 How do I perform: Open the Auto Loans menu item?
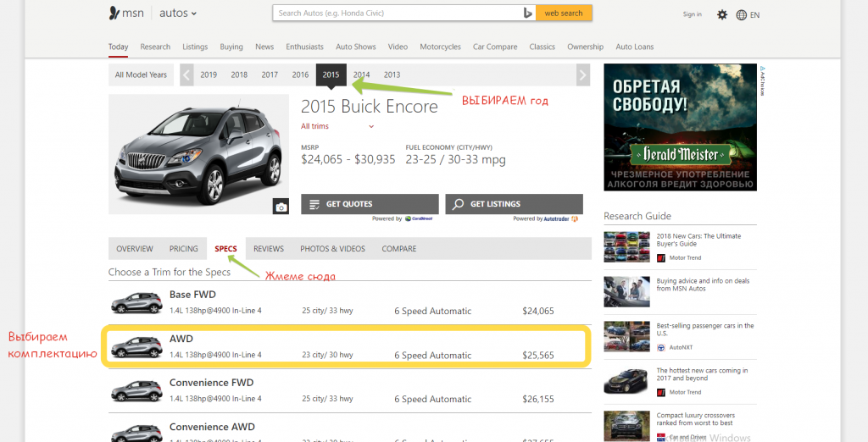coord(634,47)
